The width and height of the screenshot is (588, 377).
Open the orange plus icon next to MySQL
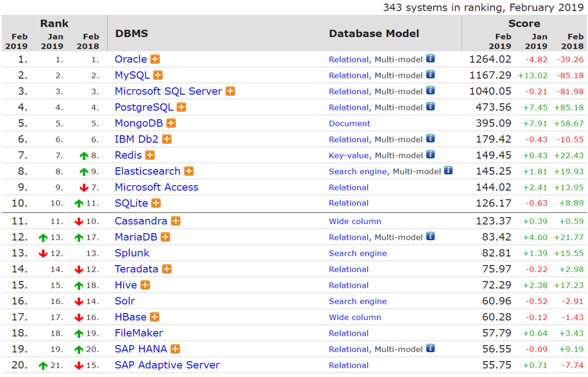coord(158,75)
